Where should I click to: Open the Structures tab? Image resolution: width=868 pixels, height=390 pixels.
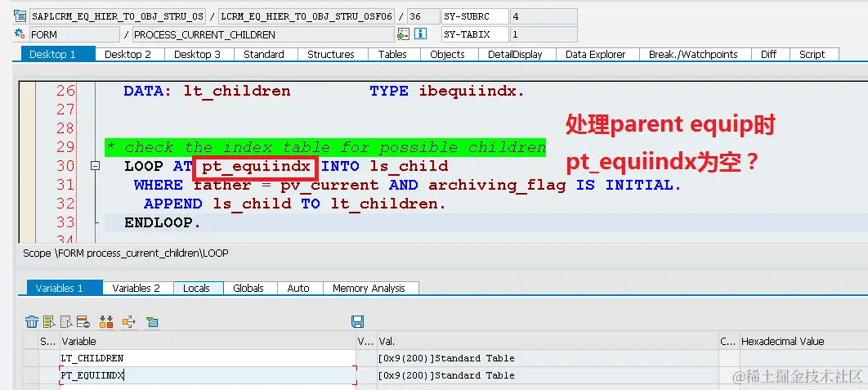332,54
